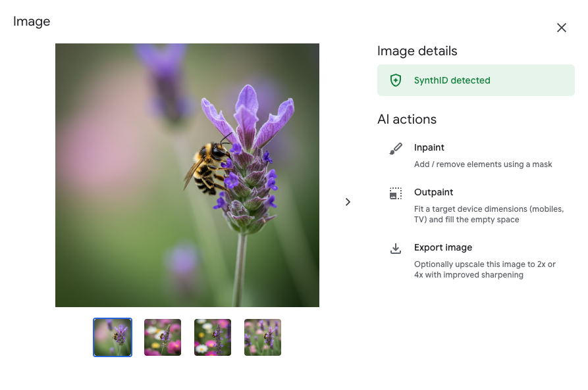The height and width of the screenshot is (390, 588).
Task: Click the Inpaint brush icon
Action: [396, 149]
